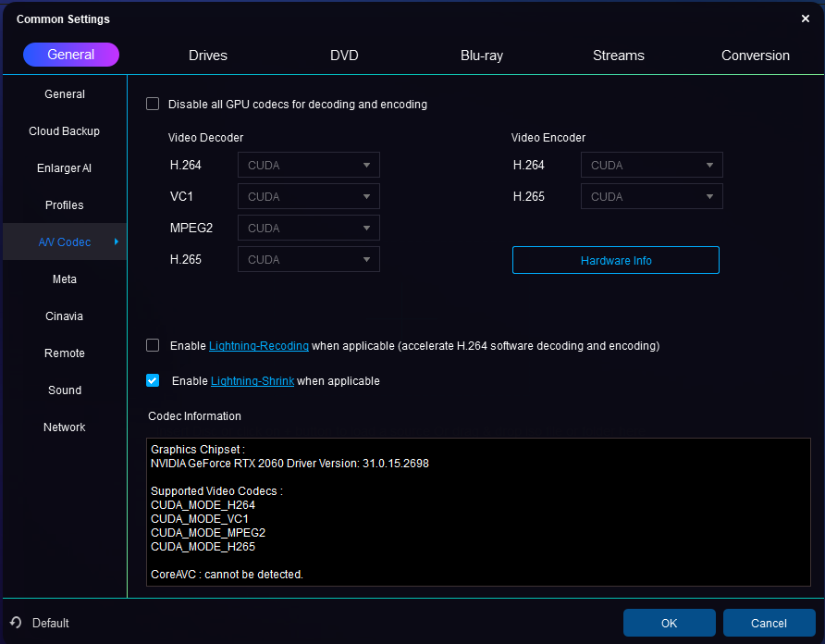Click the Cancel button

[x=769, y=623]
